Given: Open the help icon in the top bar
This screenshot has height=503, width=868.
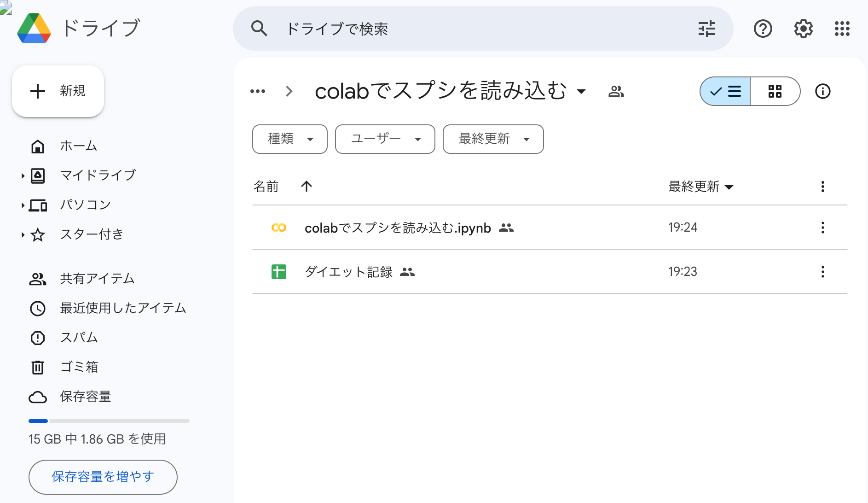Looking at the screenshot, I should point(763,29).
